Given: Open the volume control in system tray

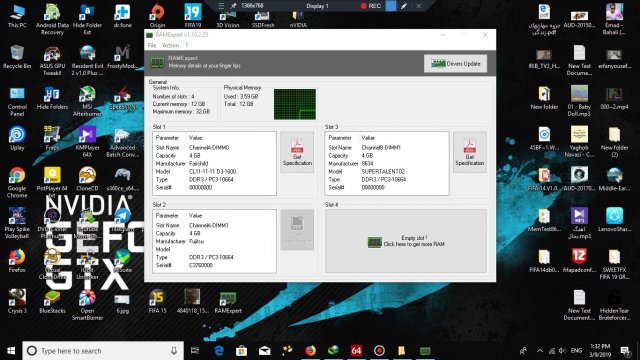Looking at the screenshot, I should [562, 351].
